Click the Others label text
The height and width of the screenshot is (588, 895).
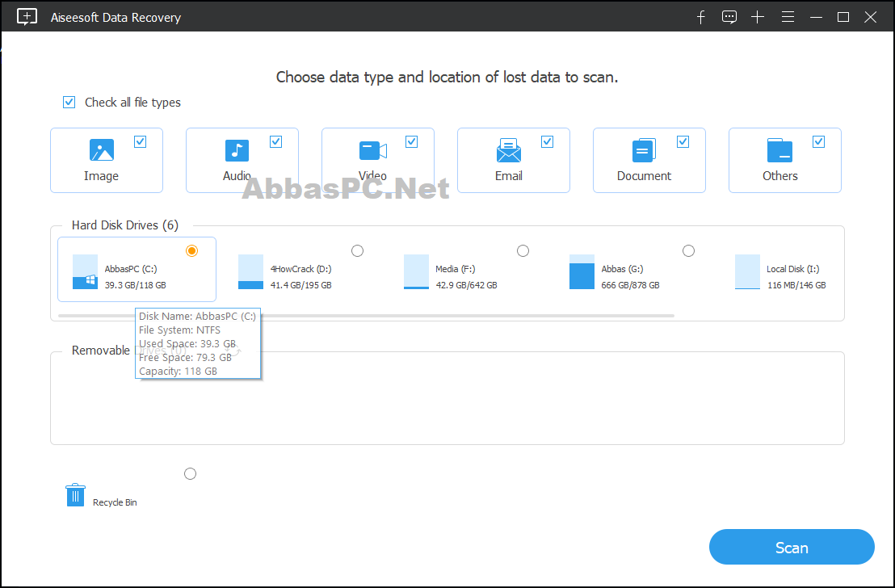(x=779, y=176)
